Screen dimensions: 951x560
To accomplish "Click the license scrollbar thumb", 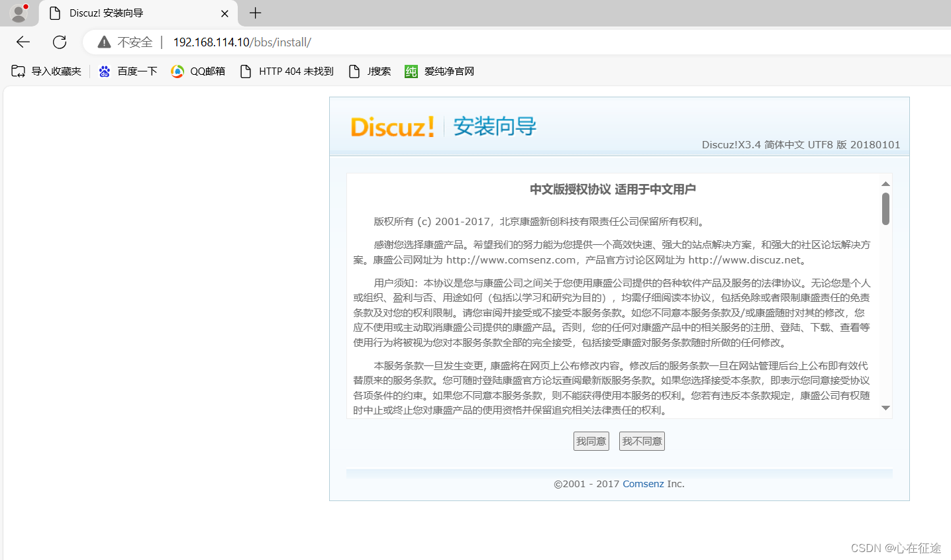I will coord(885,209).
